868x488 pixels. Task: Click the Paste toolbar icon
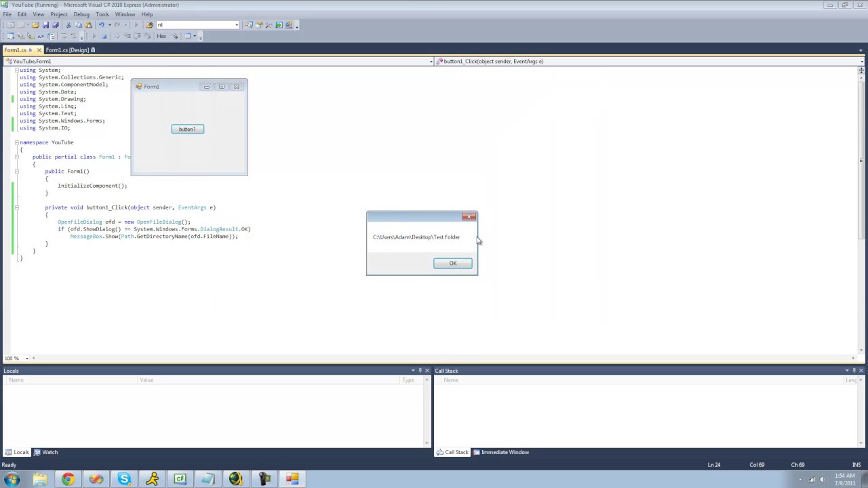pos(88,25)
